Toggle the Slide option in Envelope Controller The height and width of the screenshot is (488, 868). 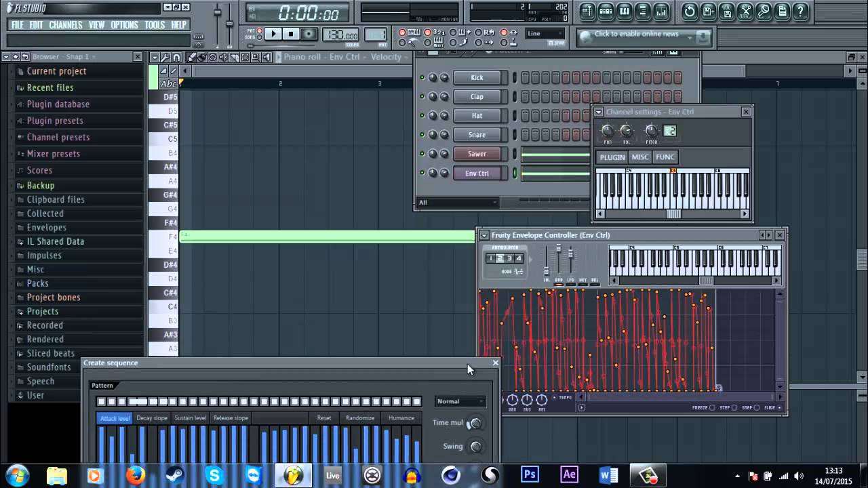point(778,407)
